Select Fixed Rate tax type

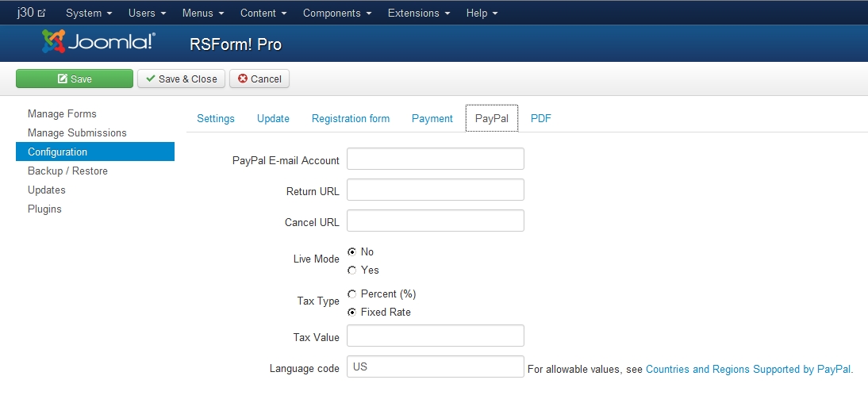coord(351,312)
